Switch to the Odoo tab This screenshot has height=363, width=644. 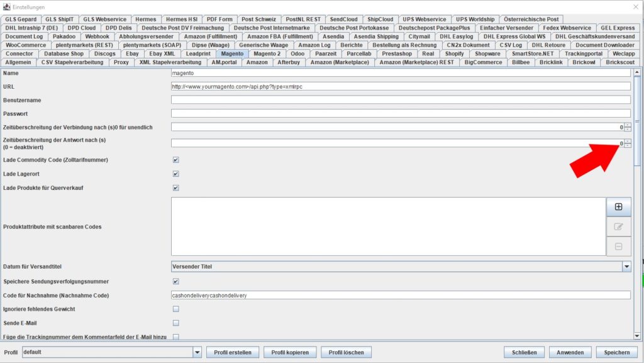[297, 54]
